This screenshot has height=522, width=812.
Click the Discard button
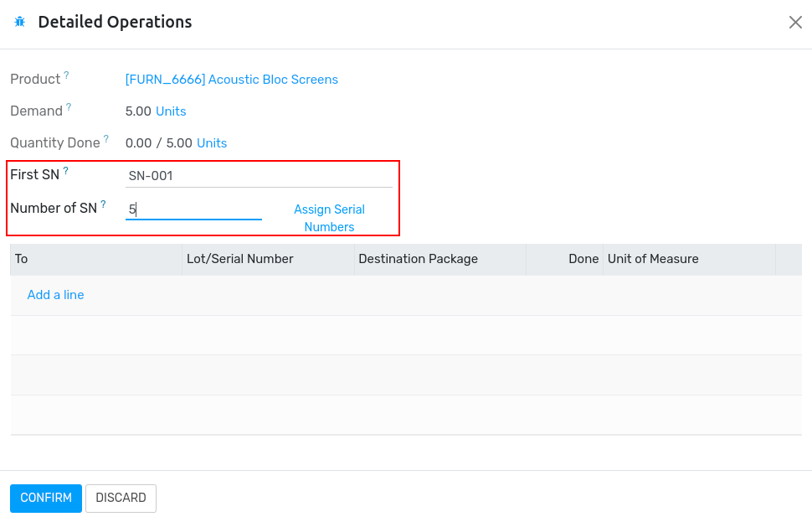tap(121, 498)
